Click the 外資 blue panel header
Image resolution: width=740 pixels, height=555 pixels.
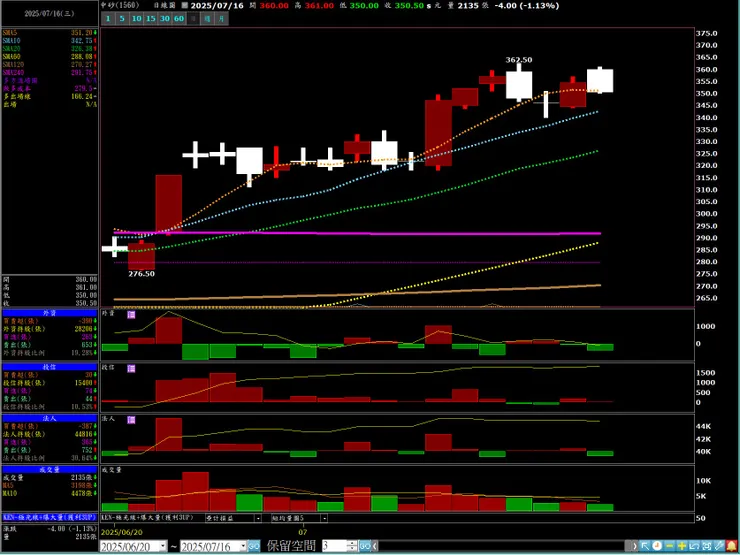coord(50,312)
